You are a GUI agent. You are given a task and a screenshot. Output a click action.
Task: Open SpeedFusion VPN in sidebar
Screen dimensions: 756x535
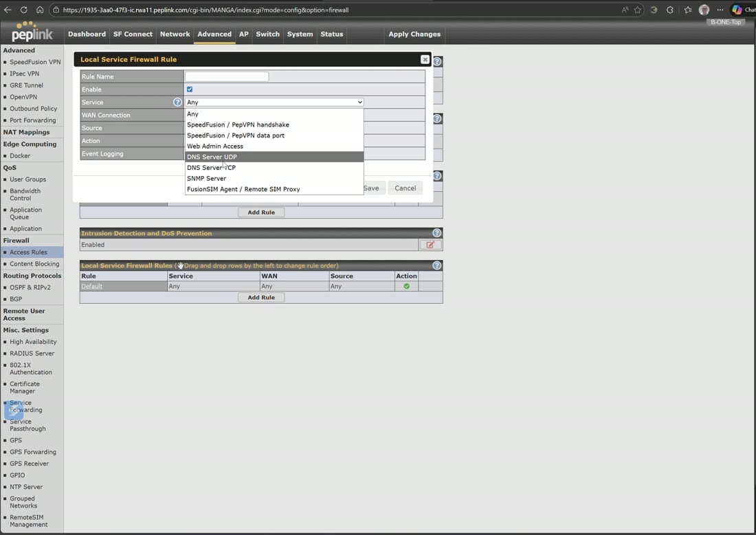[x=35, y=62]
